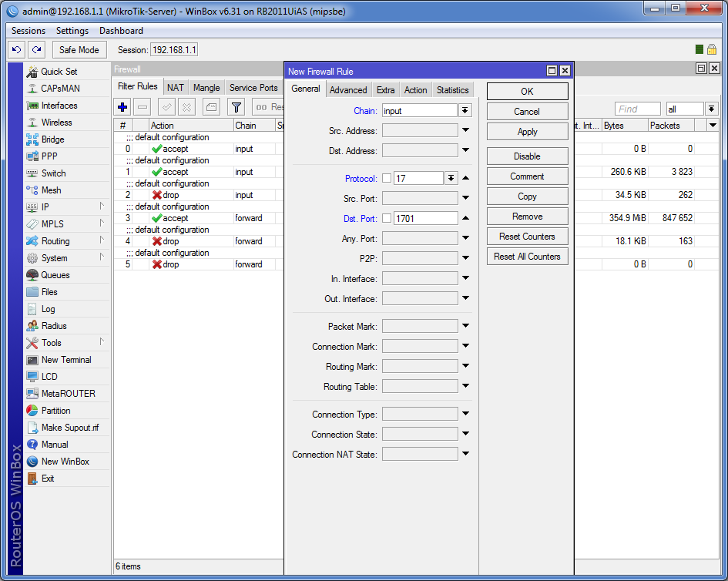Click the OK button

coord(528,92)
